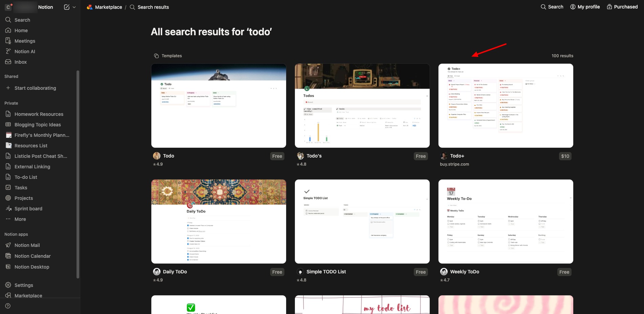Image resolution: width=644 pixels, height=314 pixels.
Task: Open Search in the left sidebar
Action: pos(22,20)
